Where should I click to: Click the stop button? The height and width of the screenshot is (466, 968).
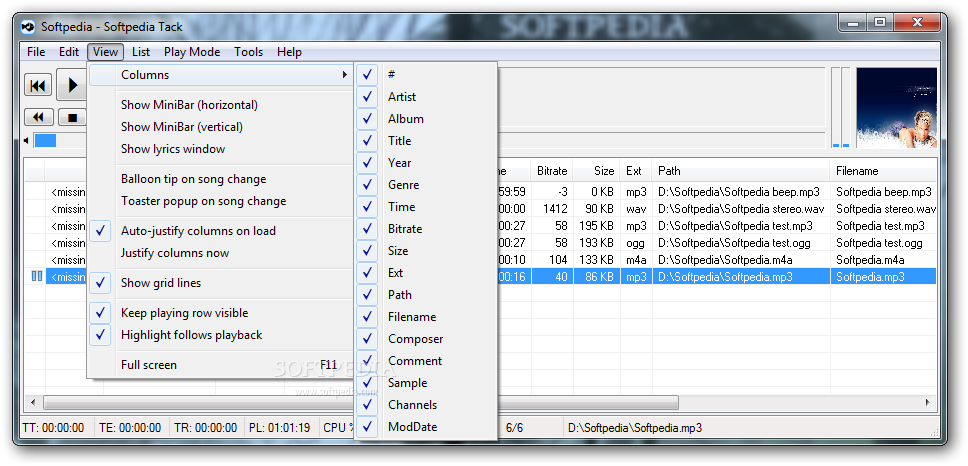(72, 117)
